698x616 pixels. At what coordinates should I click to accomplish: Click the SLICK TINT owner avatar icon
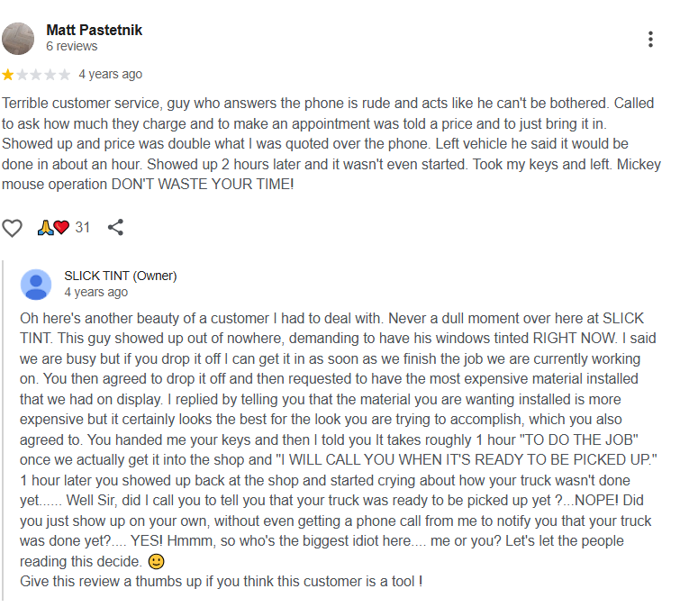click(36, 284)
